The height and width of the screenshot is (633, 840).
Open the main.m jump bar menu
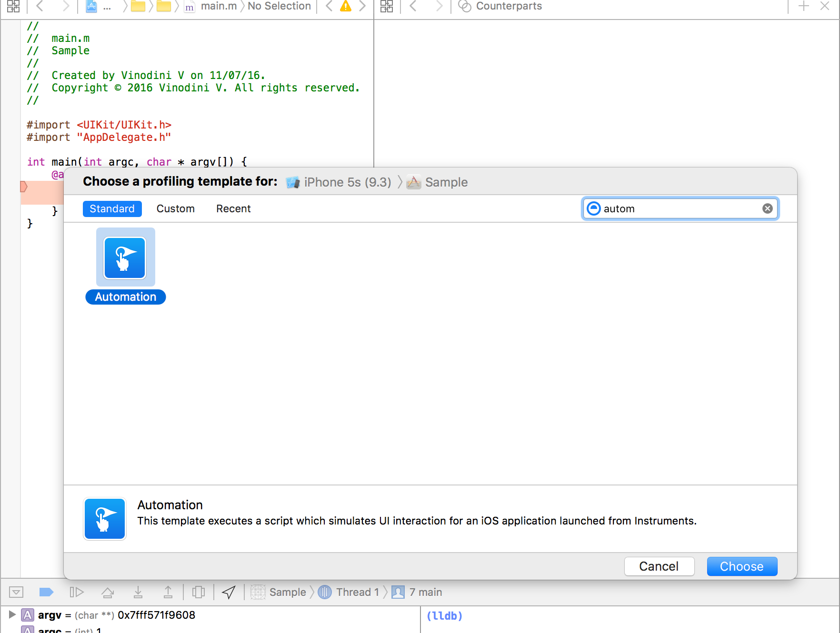(x=219, y=6)
